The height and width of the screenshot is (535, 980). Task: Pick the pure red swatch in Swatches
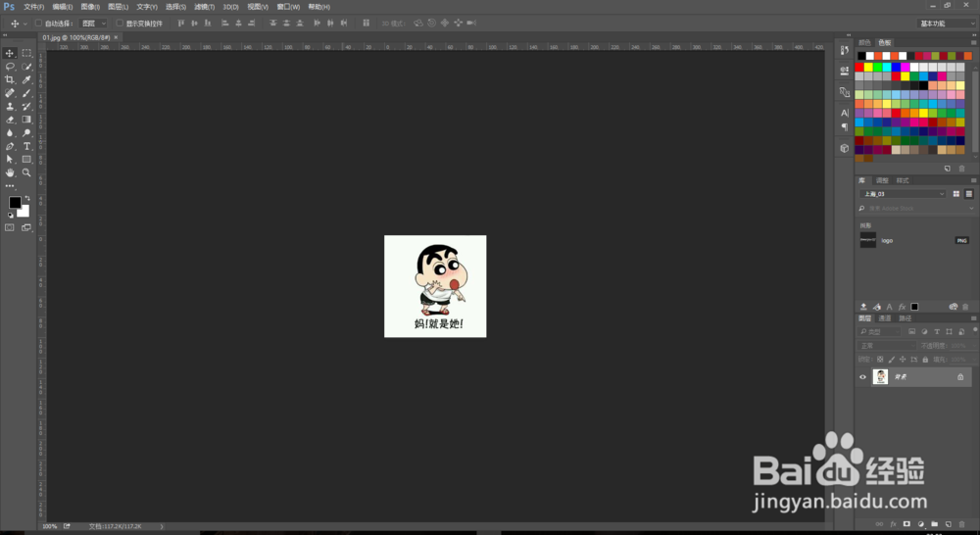859,67
